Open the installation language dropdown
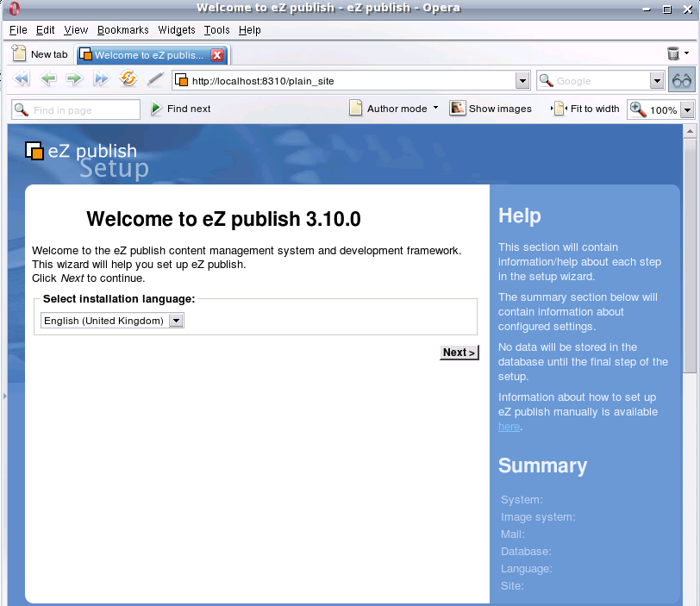Screen dimensions: 700x606 [177, 321]
